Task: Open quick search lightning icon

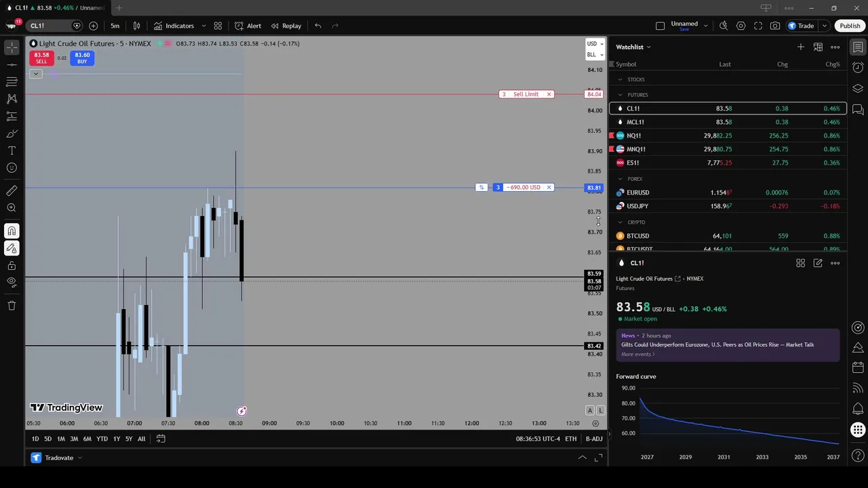Action: pos(724,26)
